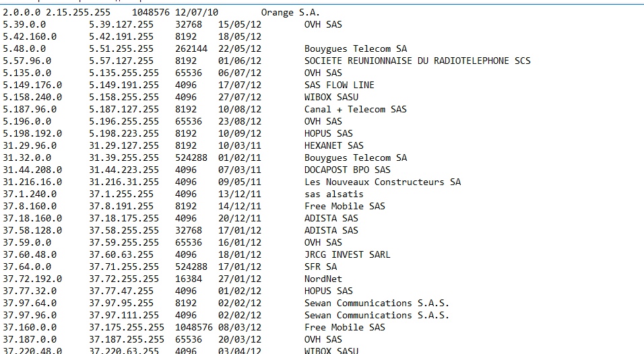644x354 pixels.
Task: Click 'Canal + Telecom SAS'
Action: [x=355, y=109]
